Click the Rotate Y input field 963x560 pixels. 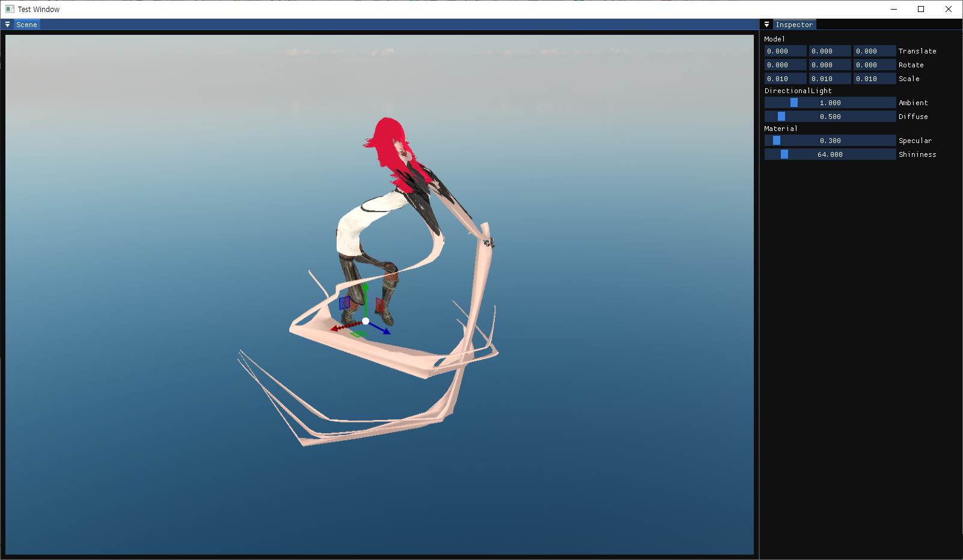click(830, 65)
